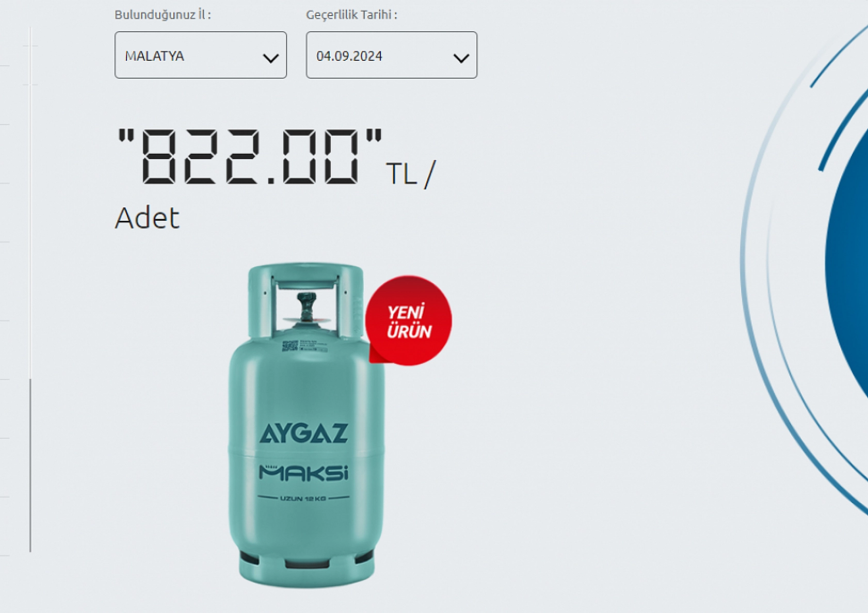The height and width of the screenshot is (613, 868).
Task: Click the "Geçerlilik Tarihi" label
Action: coord(351,14)
